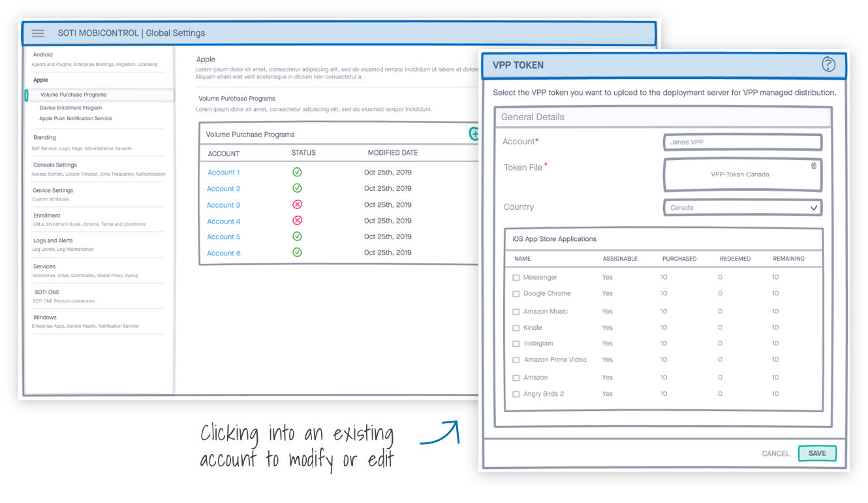Expand the Console Settings section
The height and width of the screenshot is (503, 868).
click(55, 165)
